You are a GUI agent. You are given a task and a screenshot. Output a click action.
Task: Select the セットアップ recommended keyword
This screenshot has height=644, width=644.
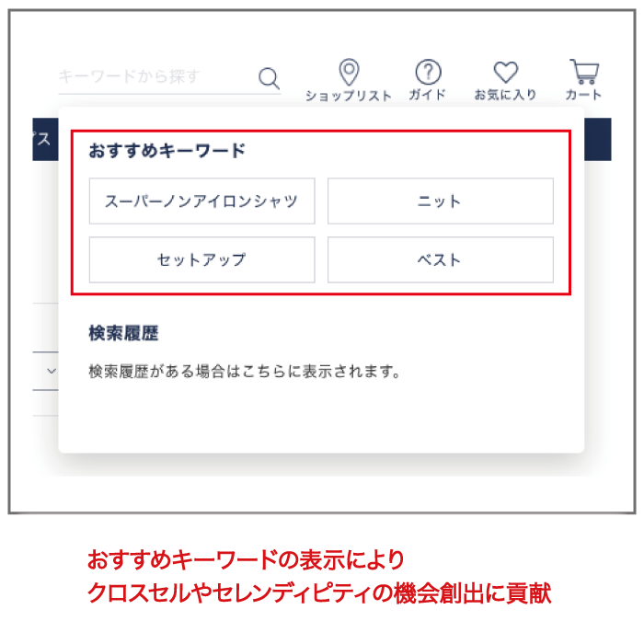202,259
